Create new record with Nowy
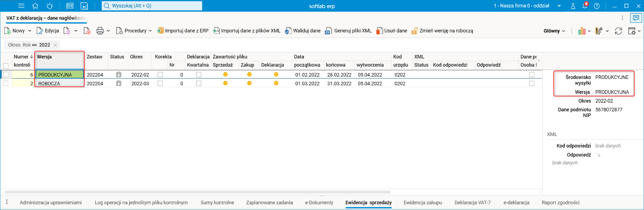Viewport: 644px width, 210px height. coord(15,31)
